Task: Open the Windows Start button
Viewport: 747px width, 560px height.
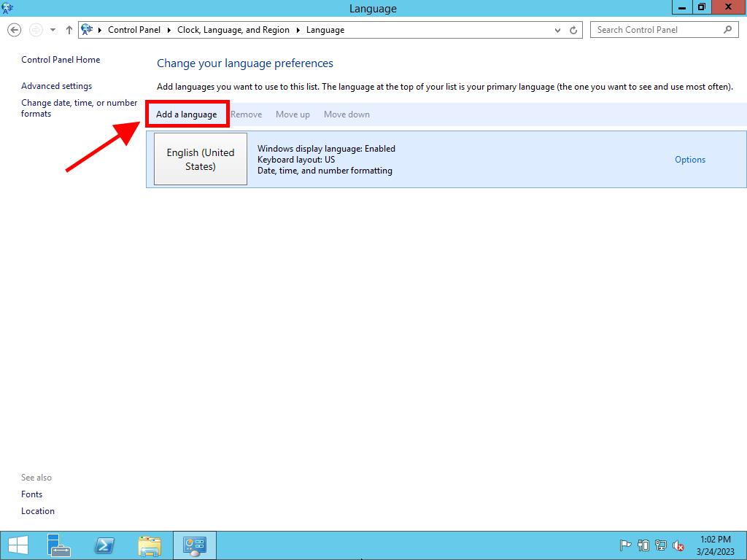Action: [x=18, y=545]
